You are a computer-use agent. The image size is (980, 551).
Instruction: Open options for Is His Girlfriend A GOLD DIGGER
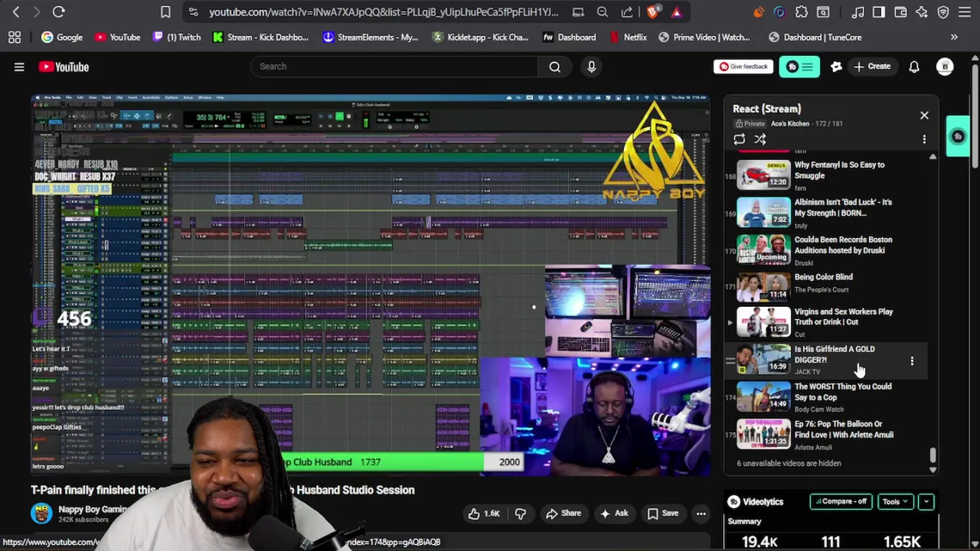(912, 360)
